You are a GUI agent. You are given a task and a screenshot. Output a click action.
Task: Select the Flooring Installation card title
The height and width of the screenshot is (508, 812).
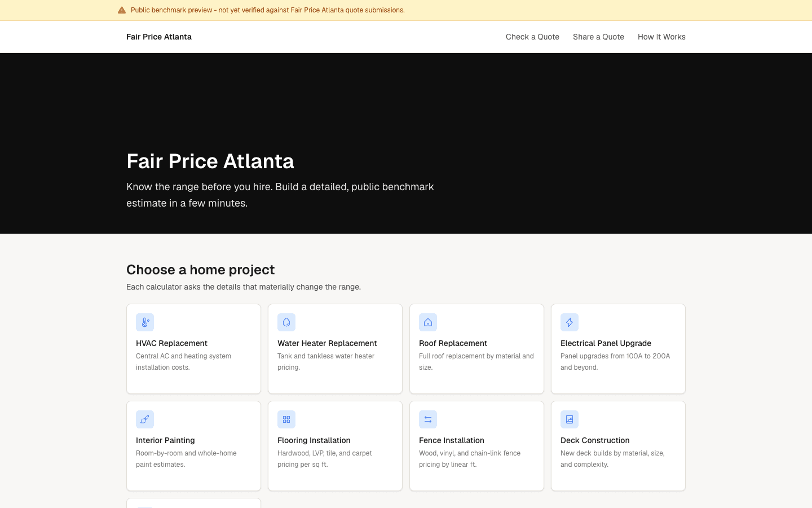click(314, 440)
